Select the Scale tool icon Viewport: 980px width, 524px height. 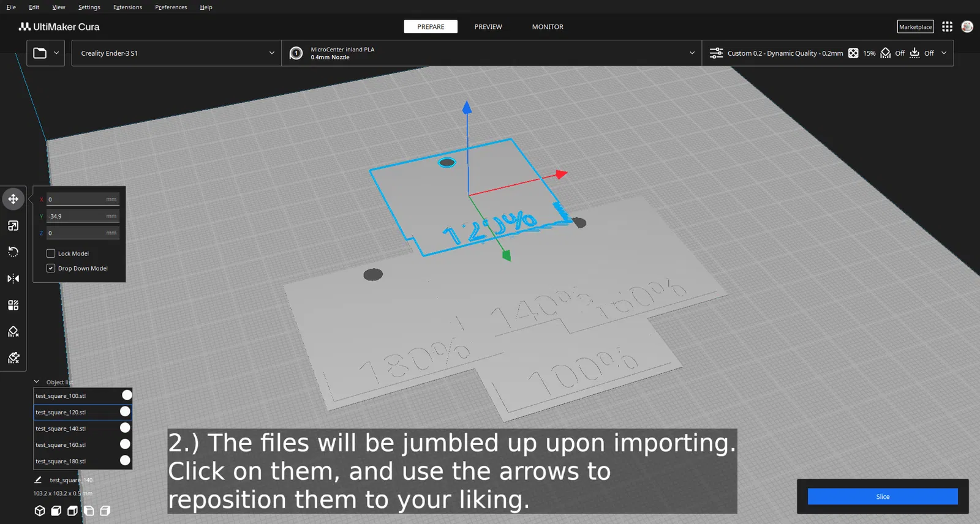13,226
